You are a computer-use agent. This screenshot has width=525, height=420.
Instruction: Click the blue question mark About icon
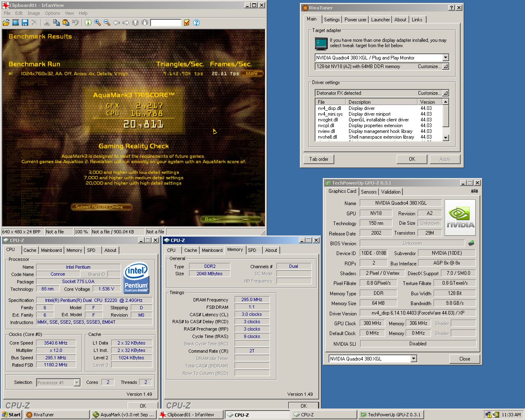[x=196, y=23]
